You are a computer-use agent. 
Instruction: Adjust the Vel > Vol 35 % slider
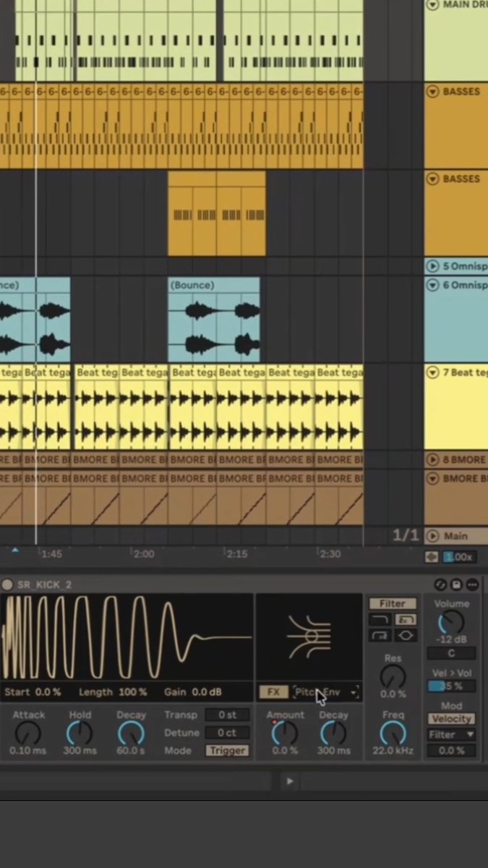[x=451, y=686]
